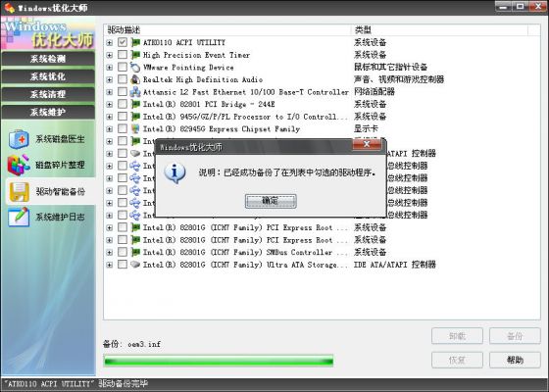Expand the Intel 945G Processor to I/O node
Image resolution: width=549 pixels, height=392 pixels.
[x=110, y=117]
